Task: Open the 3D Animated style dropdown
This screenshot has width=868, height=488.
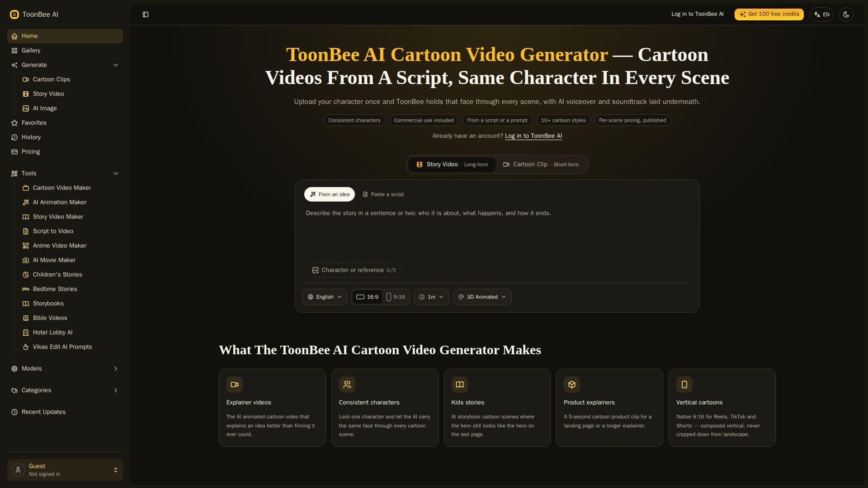Action: pyautogui.click(x=482, y=297)
